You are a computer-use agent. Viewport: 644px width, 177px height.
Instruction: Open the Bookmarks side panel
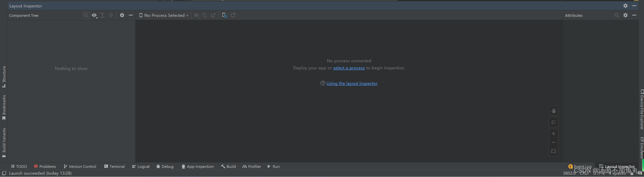4,107
